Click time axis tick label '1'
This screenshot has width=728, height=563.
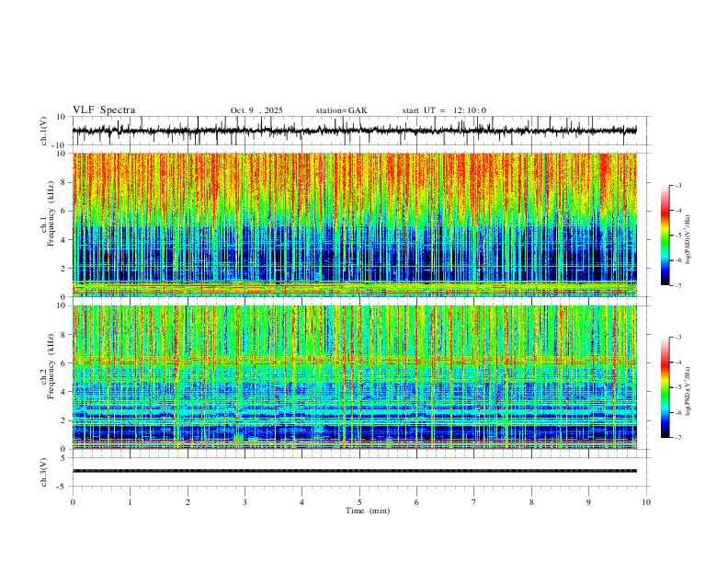pyautogui.click(x=130, y=502)
